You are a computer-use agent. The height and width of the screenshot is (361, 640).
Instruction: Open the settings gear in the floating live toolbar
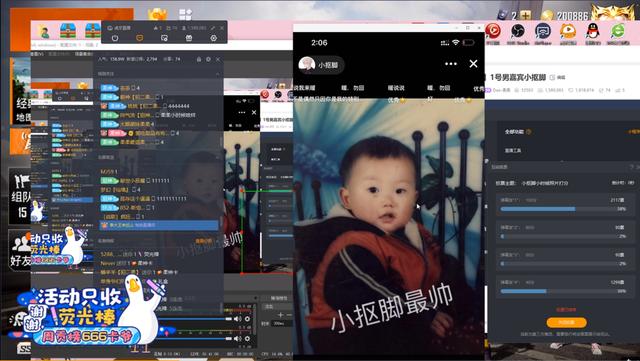pyautogui.click(x=213, y=38)
